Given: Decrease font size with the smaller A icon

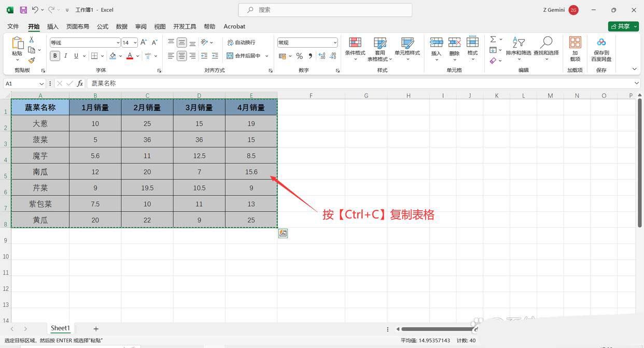Looking at the screenshot, I should tap(154, 42).
